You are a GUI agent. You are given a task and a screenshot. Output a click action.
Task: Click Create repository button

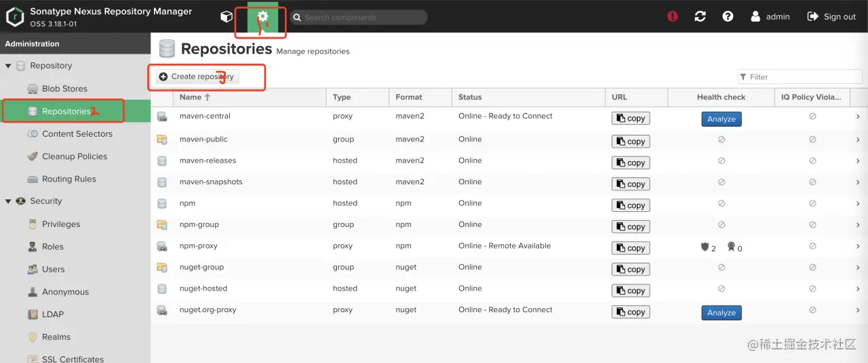(x=197, y=77)
